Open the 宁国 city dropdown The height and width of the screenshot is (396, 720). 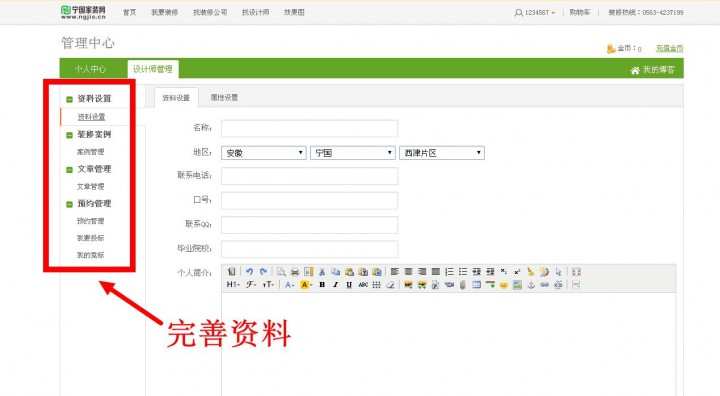pos(353,153)
